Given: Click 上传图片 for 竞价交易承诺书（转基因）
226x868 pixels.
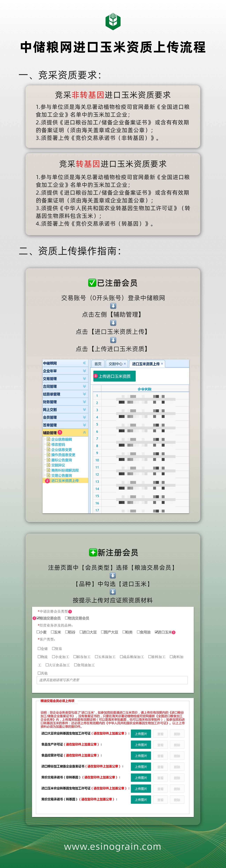Looking at the screenshot, I should tap(141, 800).
